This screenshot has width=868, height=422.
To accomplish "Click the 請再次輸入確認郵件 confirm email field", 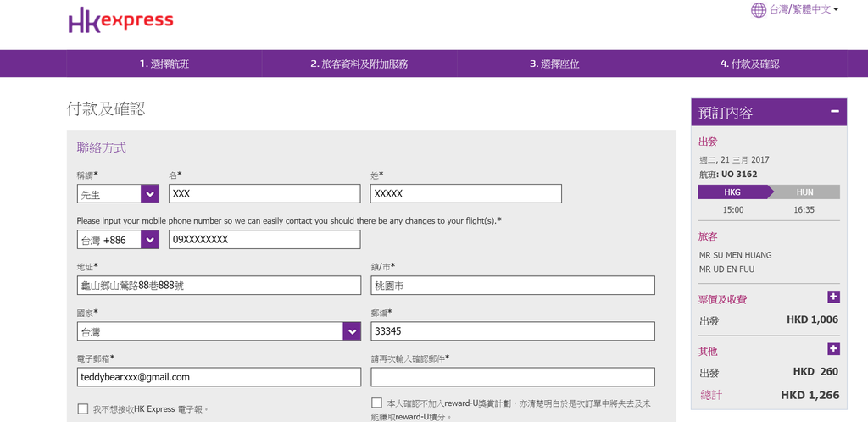I will [513, 376].
